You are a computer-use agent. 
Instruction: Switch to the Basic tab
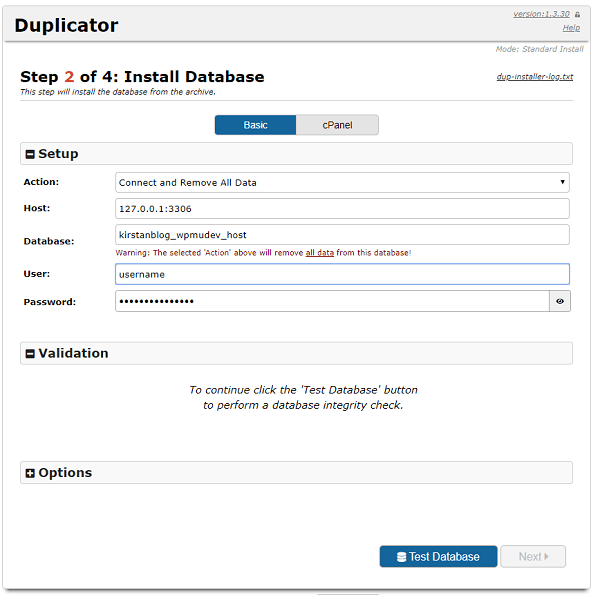pos(255,125)
